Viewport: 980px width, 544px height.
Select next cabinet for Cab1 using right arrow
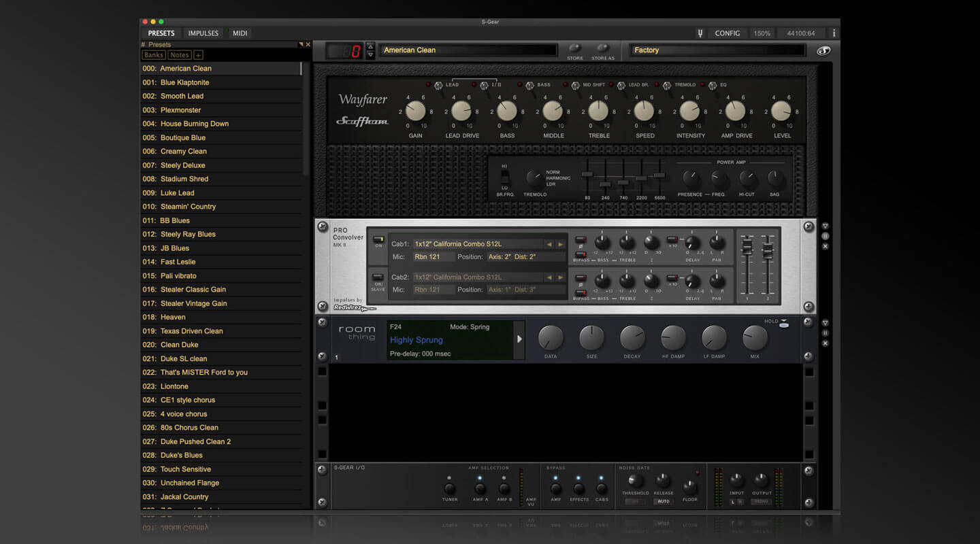tap(560, 244)
